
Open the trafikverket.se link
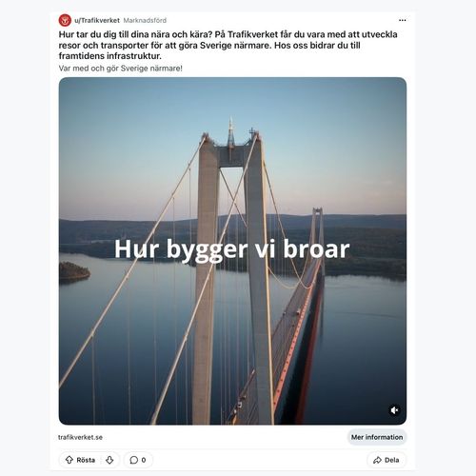pos(80,437)
